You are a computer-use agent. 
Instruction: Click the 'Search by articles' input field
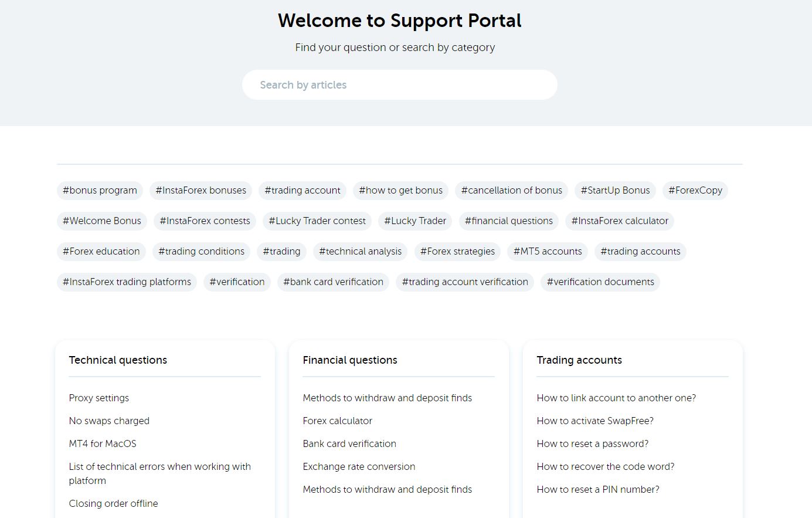point(399,85)
